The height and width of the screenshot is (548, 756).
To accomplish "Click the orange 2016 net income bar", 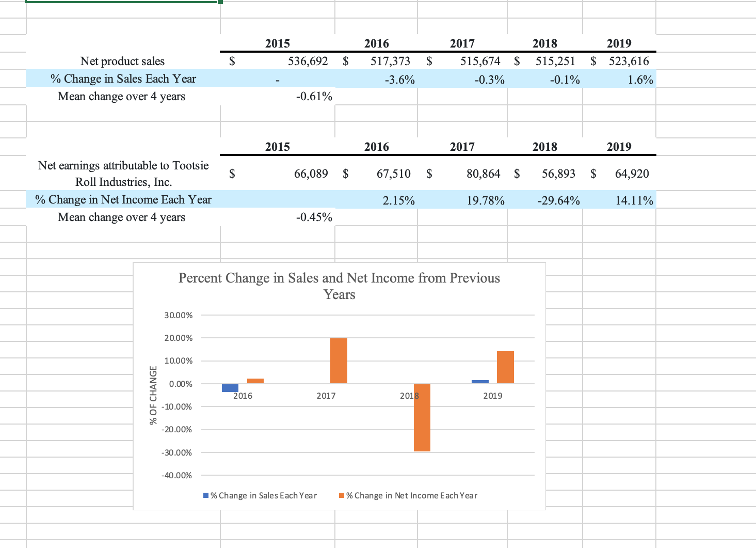I will [x=255, y=381].
